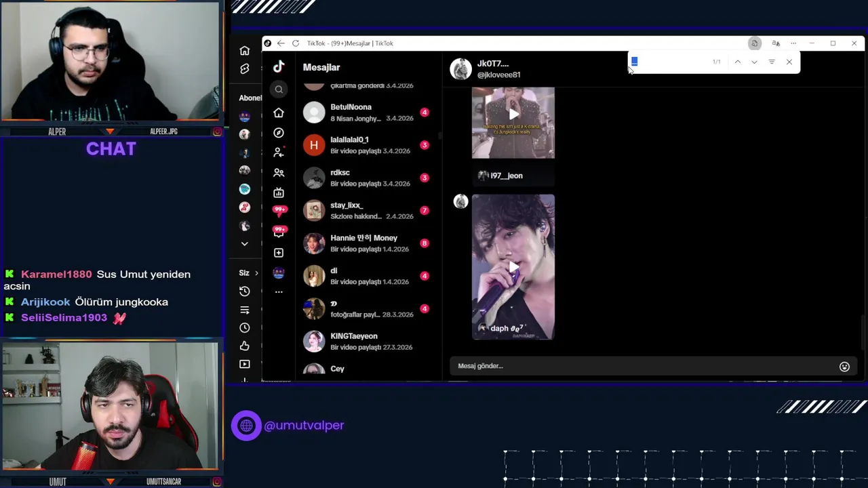Open YouTube Watch Later clock icon
Viewport: 868px width, 488px height.
[x=244, y=327]
